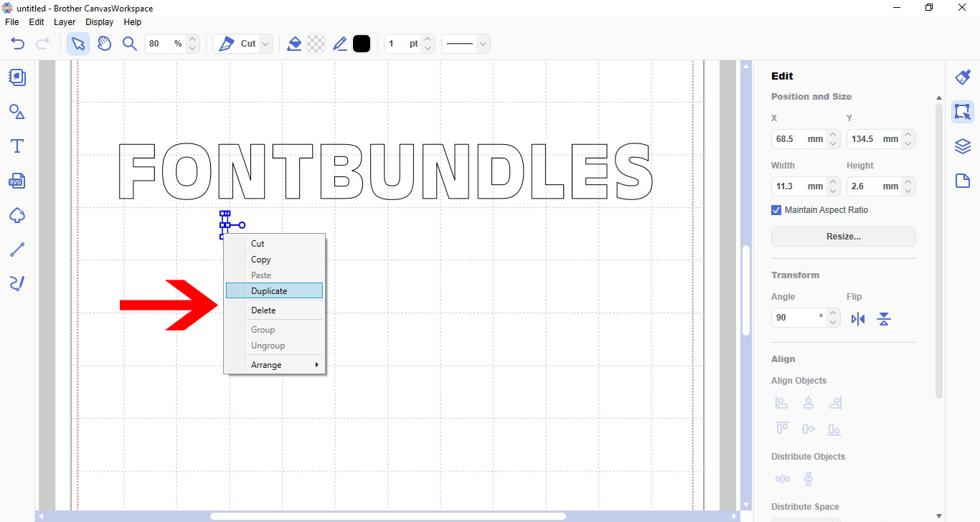Click the Distribute vertically icon

point(809,479)
